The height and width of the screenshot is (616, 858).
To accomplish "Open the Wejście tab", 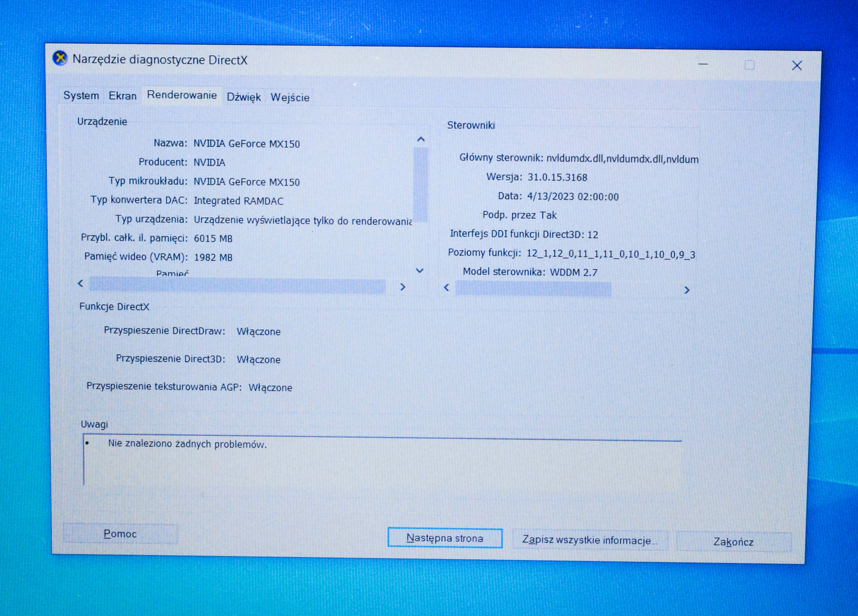I will coord(290,98).
